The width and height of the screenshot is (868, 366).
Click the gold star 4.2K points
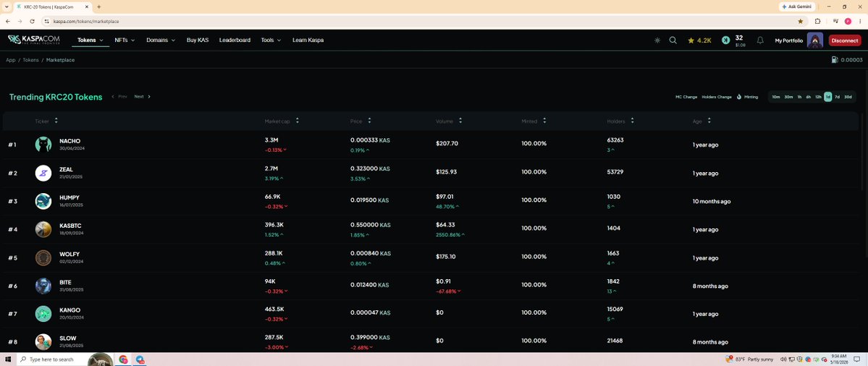coord(699,41)
